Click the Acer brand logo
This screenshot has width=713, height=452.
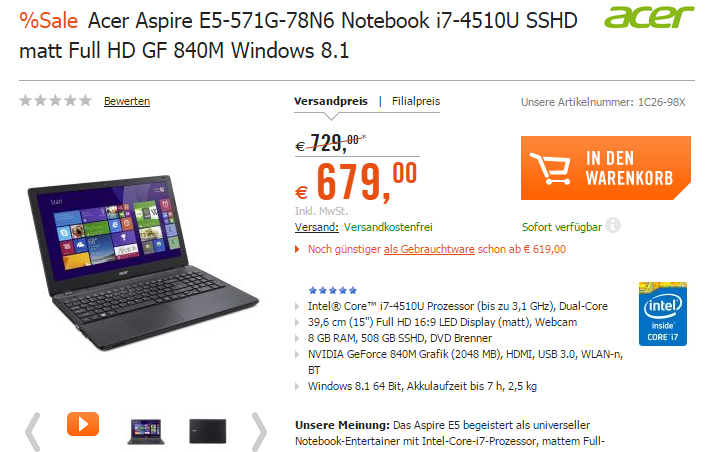[649, 18]
